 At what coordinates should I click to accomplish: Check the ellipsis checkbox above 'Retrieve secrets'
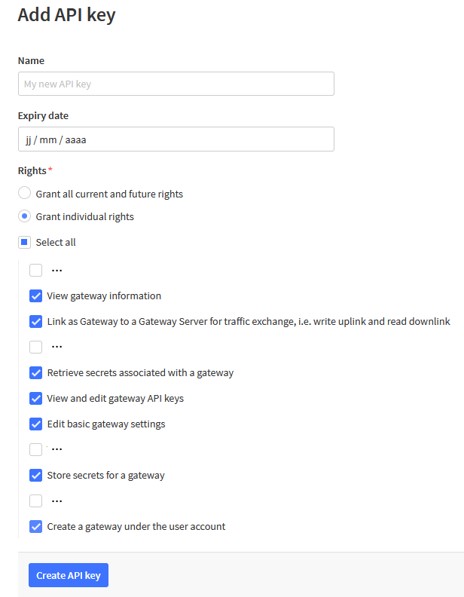(36, 347)
